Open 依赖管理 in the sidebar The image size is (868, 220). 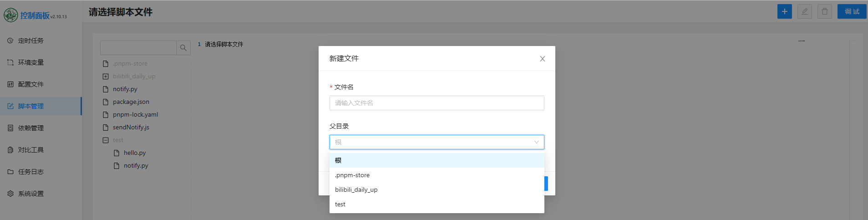[30, 128]
